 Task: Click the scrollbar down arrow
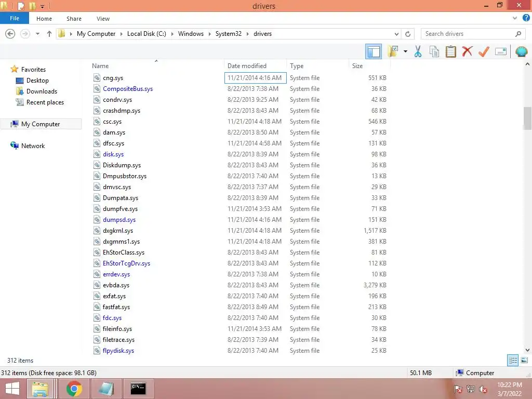coord(527,350)
